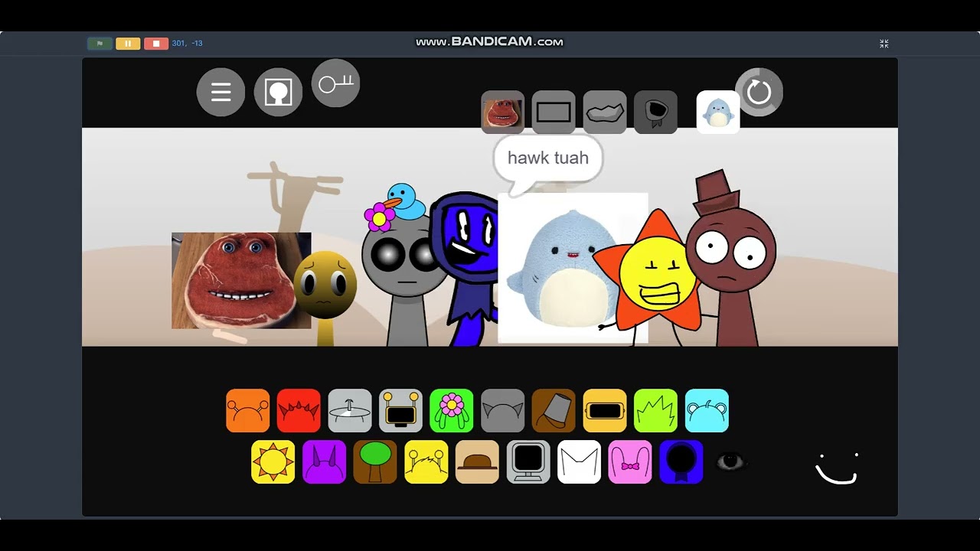The height and width of the screenshot is (551, 980).
Task: Select the gray rock shape slot icon
Action: point(605,112)
